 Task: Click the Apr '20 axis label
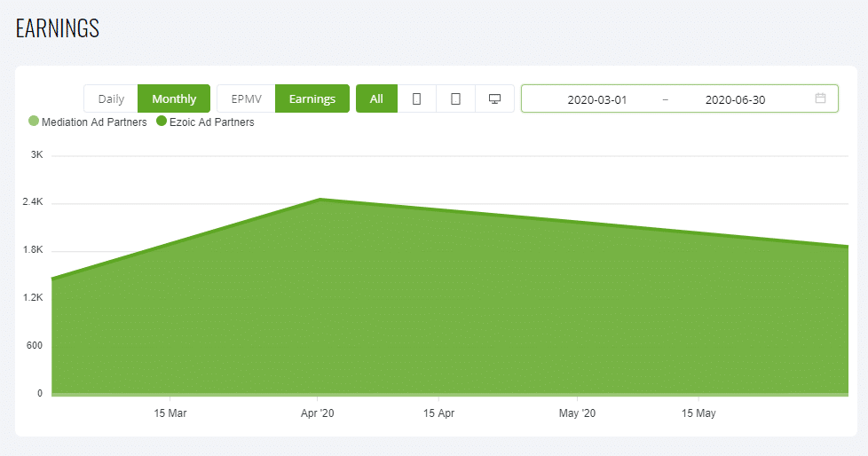pyautogui.click(x=317, y=413)
